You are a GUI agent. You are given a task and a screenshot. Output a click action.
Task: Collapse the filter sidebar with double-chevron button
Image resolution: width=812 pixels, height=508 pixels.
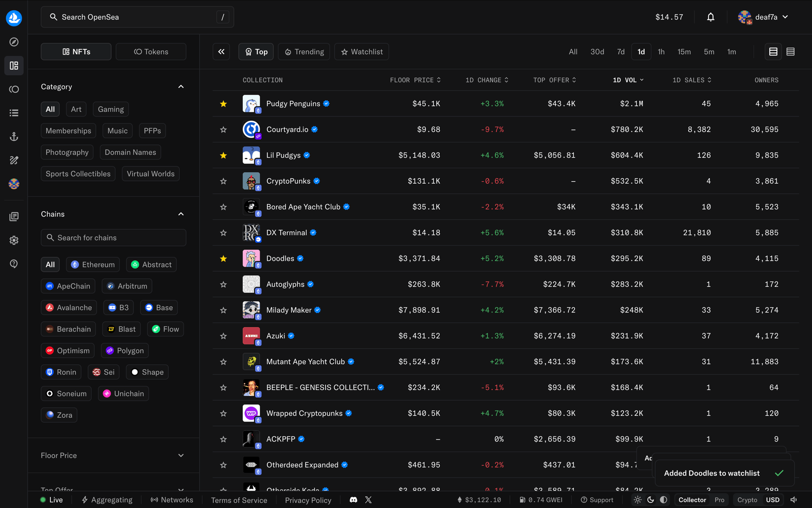click(221, 52)
